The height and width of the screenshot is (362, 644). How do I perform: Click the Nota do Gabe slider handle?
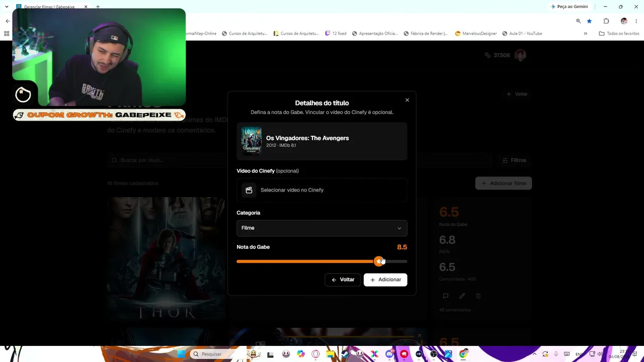click(378, 261)
